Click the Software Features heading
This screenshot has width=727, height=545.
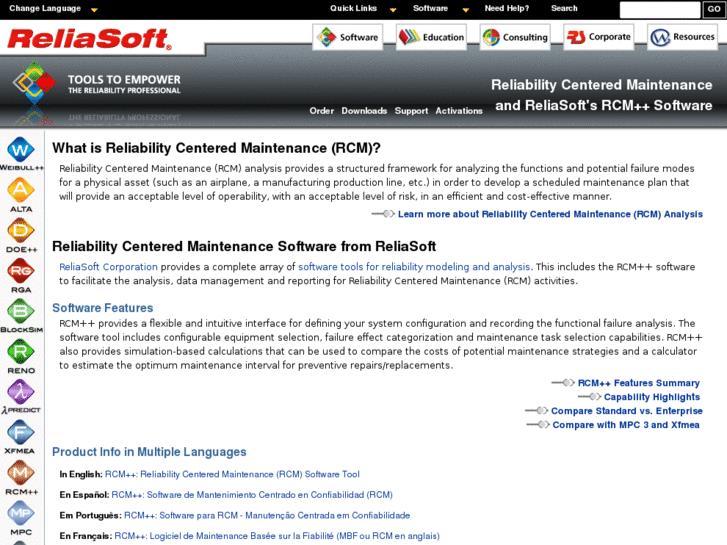(102, 308)
